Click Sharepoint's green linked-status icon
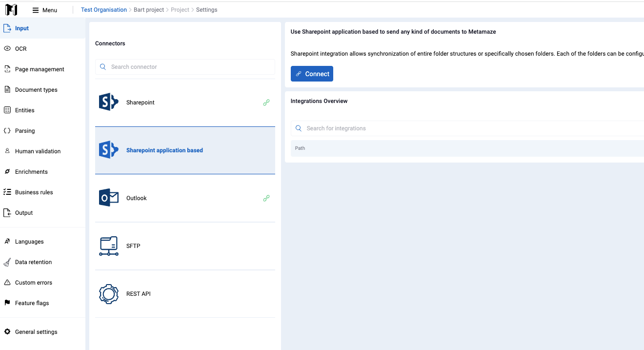 (x=266, y=103)
